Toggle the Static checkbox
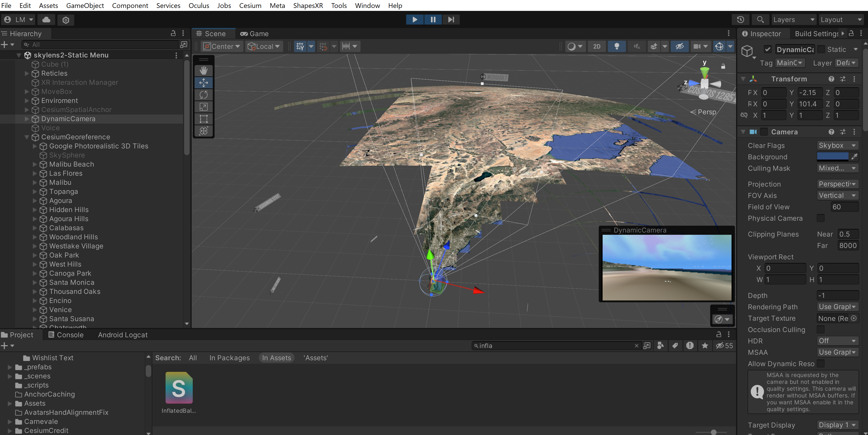Image resolution: width=868 pixels, height=435 pixels. click(x=821, y=50)
